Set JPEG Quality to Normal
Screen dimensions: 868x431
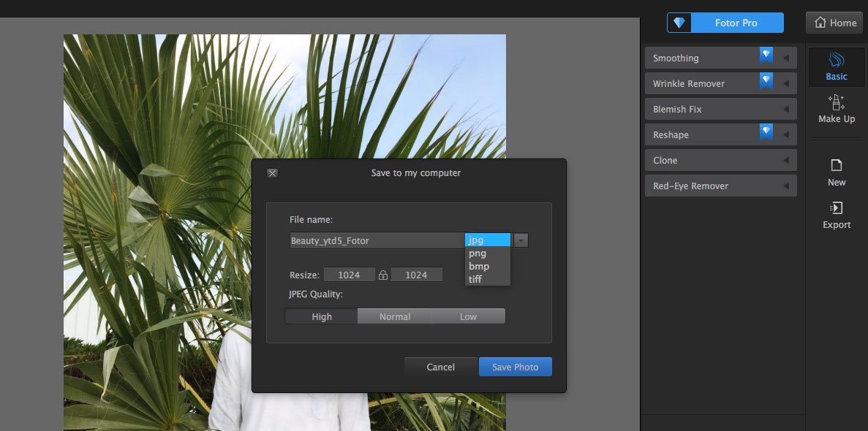pyautogui.click(x=395, y=316)
